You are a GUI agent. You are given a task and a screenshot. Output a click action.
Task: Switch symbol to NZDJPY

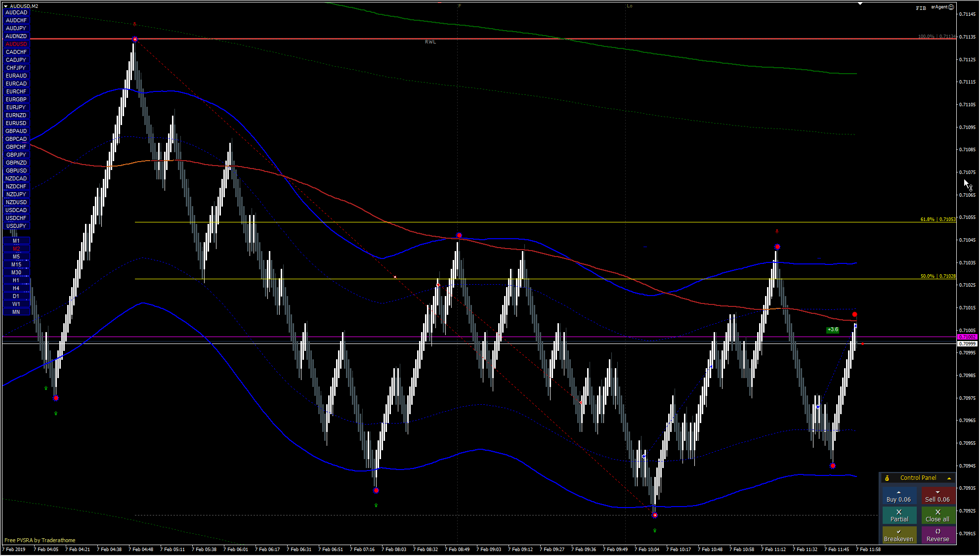16,194
